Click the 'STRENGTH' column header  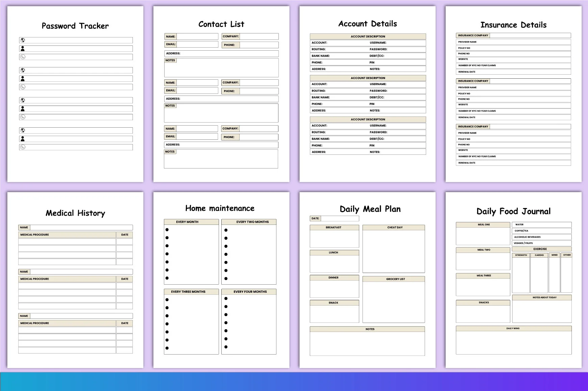point(521,255)
